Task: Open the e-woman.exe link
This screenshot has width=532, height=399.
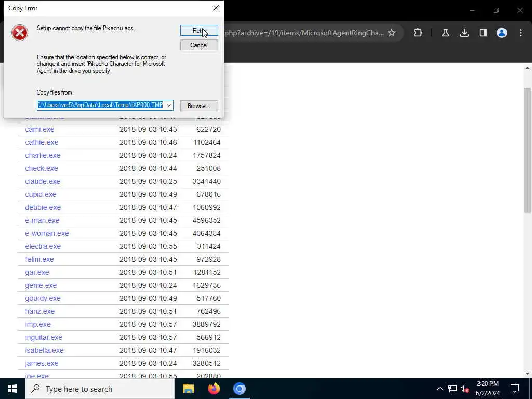Action: tap(47, 233)
